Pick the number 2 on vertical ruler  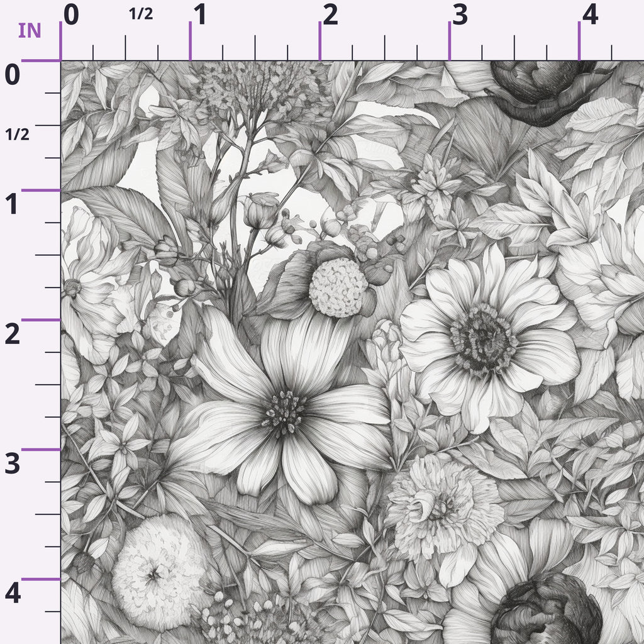13,334
